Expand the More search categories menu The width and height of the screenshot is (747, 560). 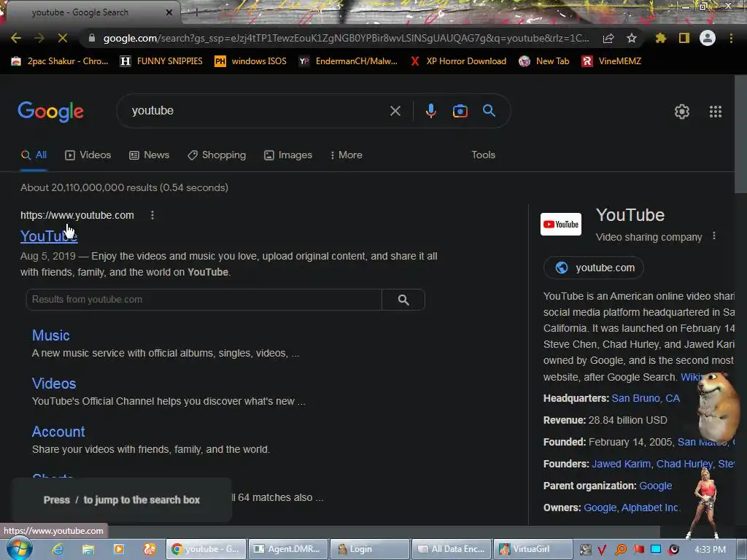coord(347,155)
